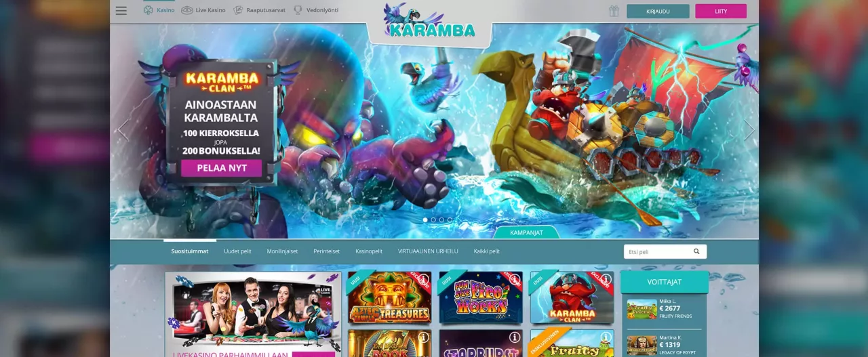Open the Kasino section
The height and width of the screenshot is (357, 868).
159,11
